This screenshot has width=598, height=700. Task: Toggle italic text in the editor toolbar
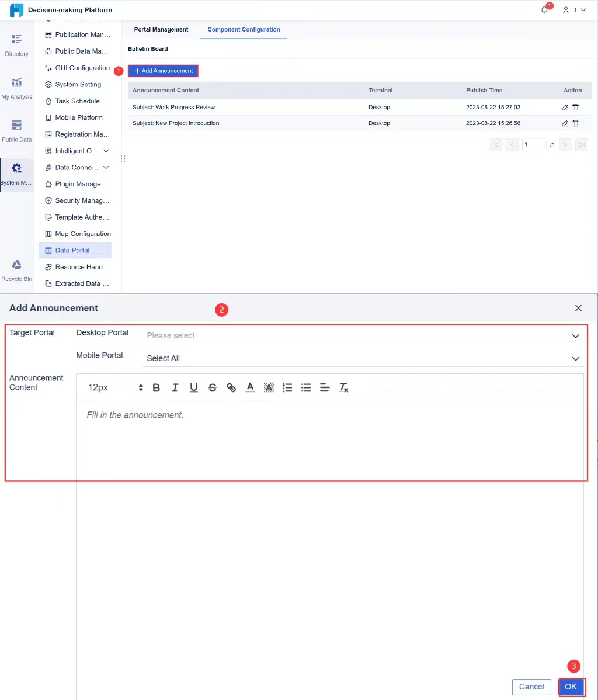[175, 387]
